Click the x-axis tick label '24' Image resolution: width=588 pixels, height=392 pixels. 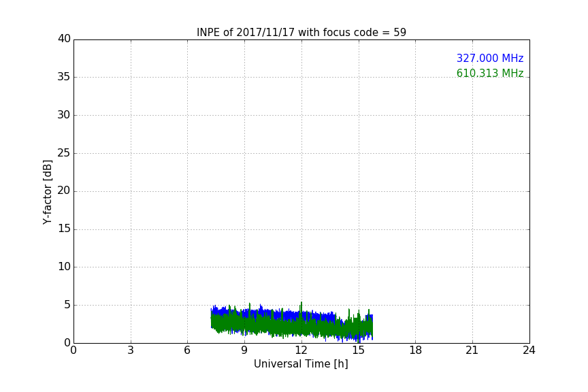[x=529, y=350]
